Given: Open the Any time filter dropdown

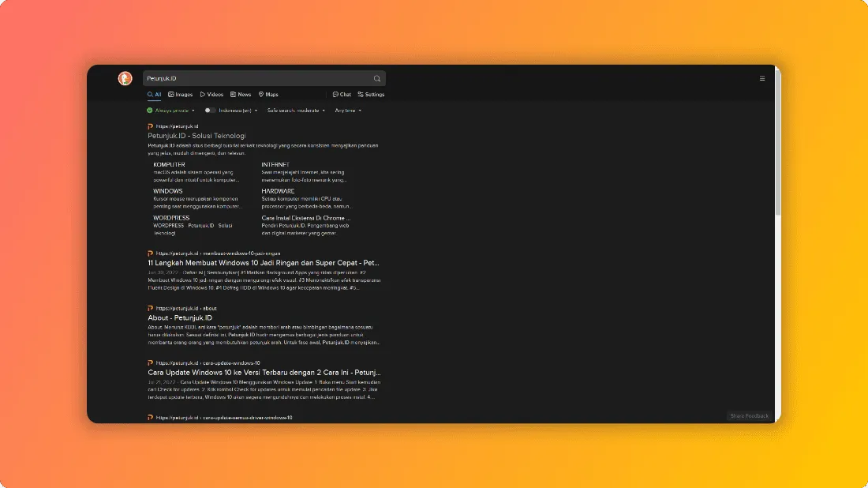Looking at the screenshot, I should tap(348, 111).
